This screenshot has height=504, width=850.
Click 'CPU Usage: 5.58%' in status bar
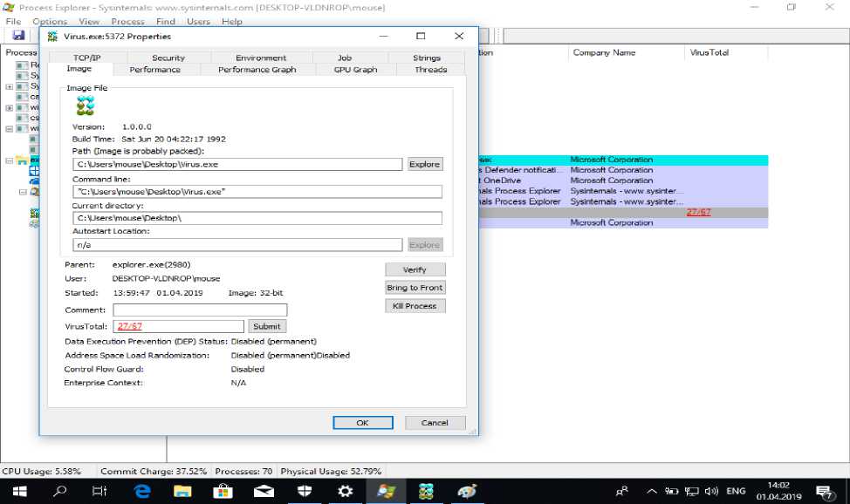(x=42, y=472)
